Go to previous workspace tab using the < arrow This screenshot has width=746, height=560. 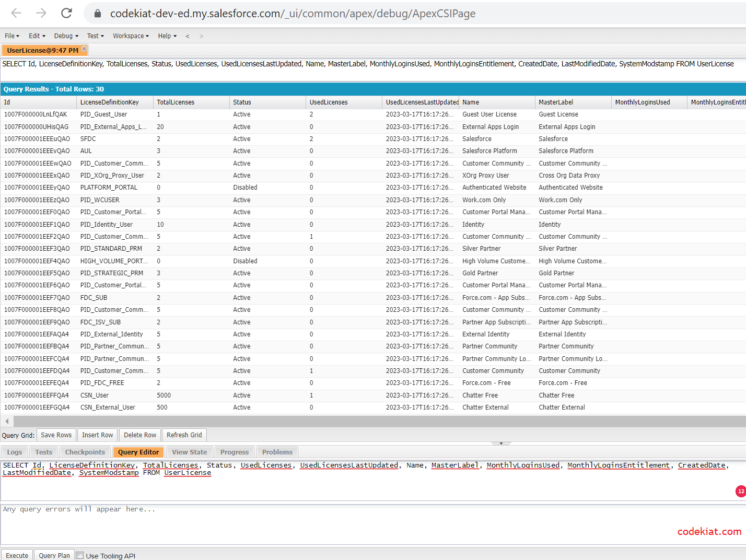tap(188, 36)
